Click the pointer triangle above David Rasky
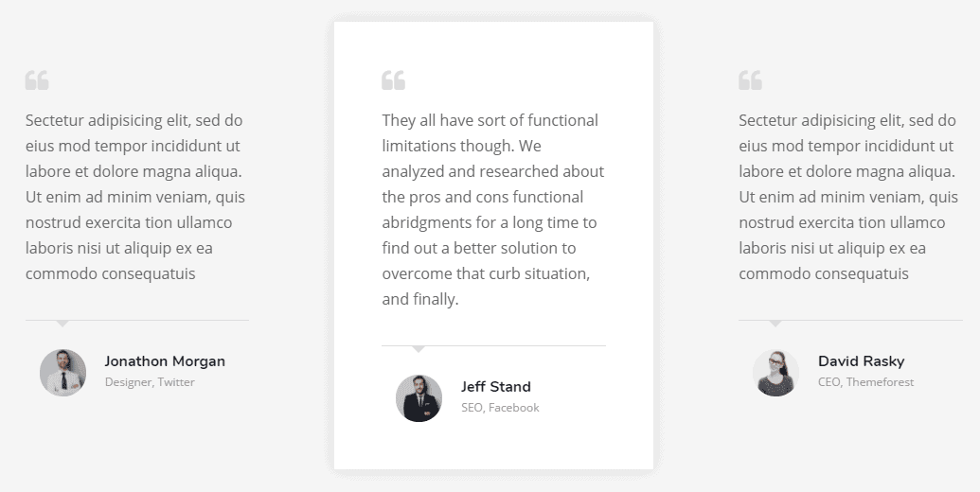The width and height of the screenshot is (980, 492). click(775, 324)
